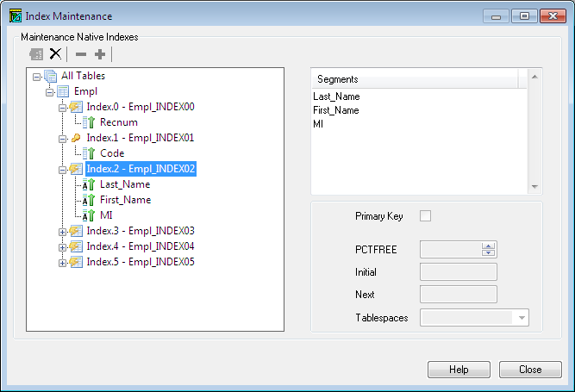Click the key icon of Index.1
This screenshot has height=392, width=575.
pyautogui.click(x=76, y=138)
